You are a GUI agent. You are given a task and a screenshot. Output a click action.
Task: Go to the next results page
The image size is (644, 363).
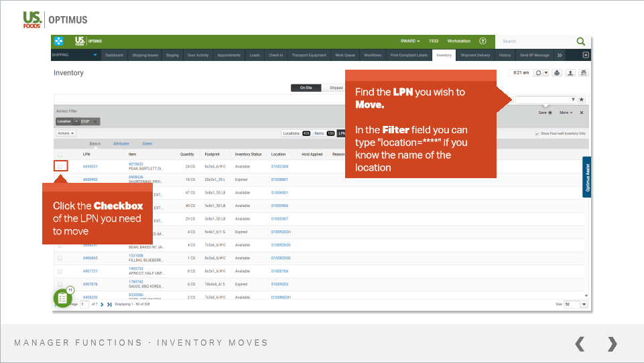[x=103, y=304]
